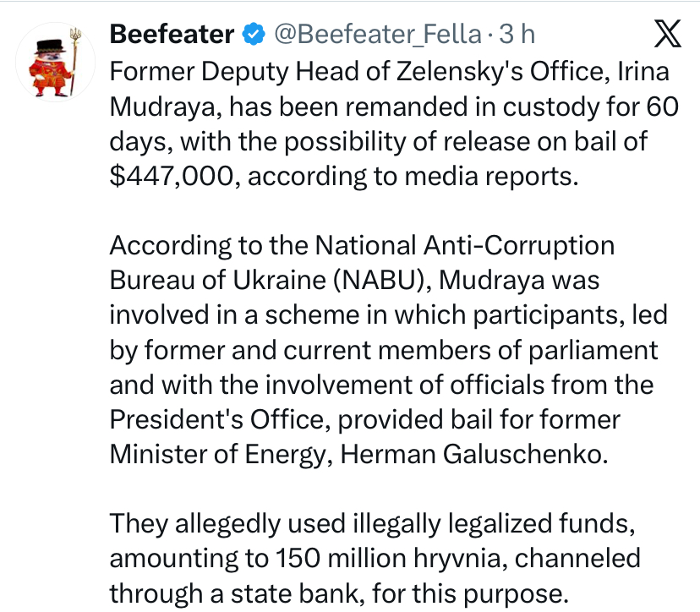The height and width of the screenshot is (612, 700).
Task: Click "Minister of Energy" text
Action: (x=221, y=456)
